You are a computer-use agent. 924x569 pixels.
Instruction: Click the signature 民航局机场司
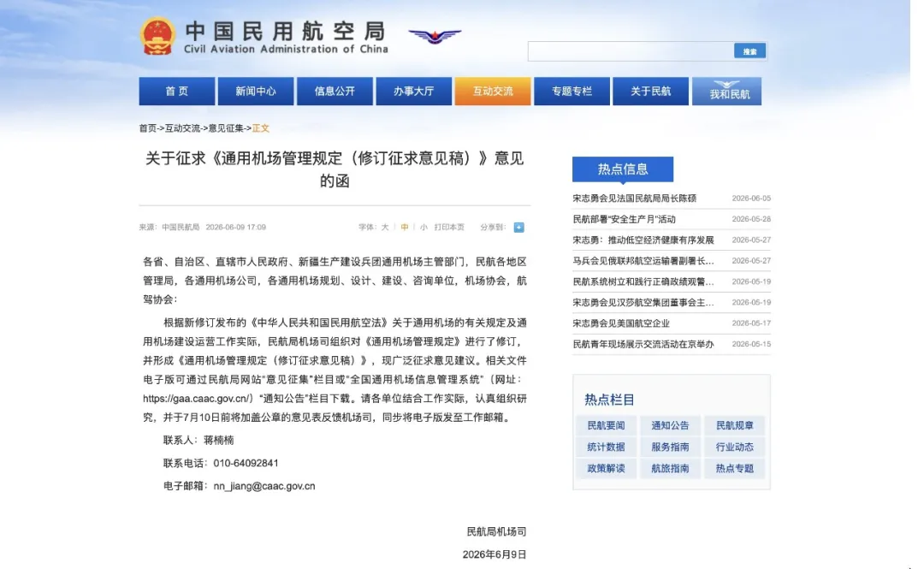(x=496, y=531)
